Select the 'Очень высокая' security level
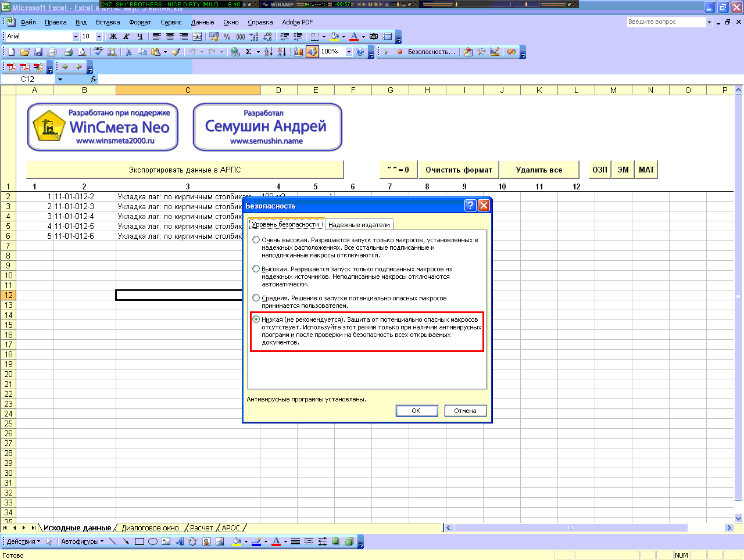The image size is (744, 560). [x=256, y=240]
